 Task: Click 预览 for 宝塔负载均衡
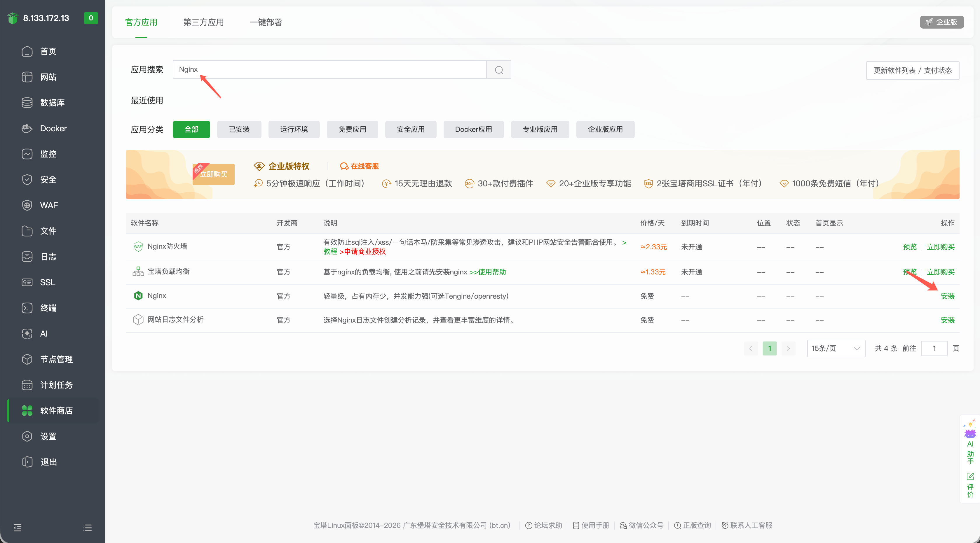pos(910,272)
